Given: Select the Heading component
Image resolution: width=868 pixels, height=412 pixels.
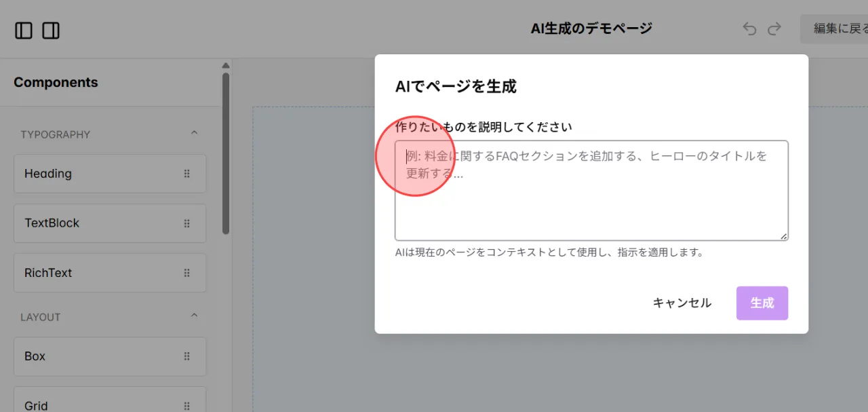Looking at the screenshot, I should tap(110, 174).
